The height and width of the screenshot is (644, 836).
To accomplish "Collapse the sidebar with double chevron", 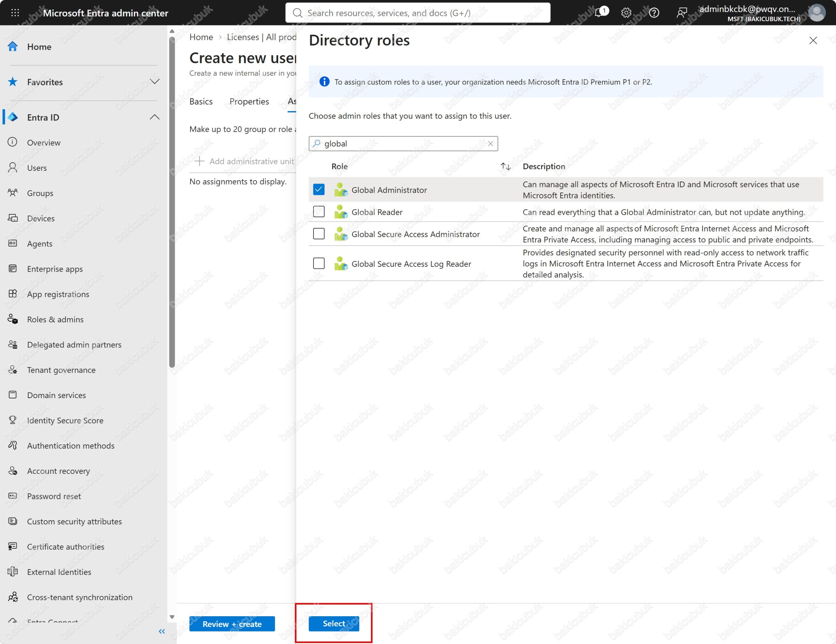I will 162,631.
